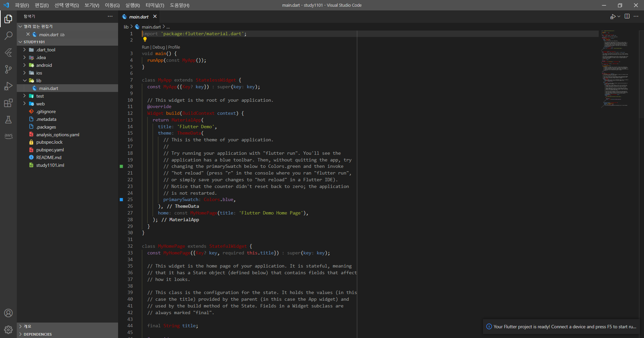The image size is (644, 338).
Task: Open the 편집(E) menu
Action: click(x=42, y=5)
